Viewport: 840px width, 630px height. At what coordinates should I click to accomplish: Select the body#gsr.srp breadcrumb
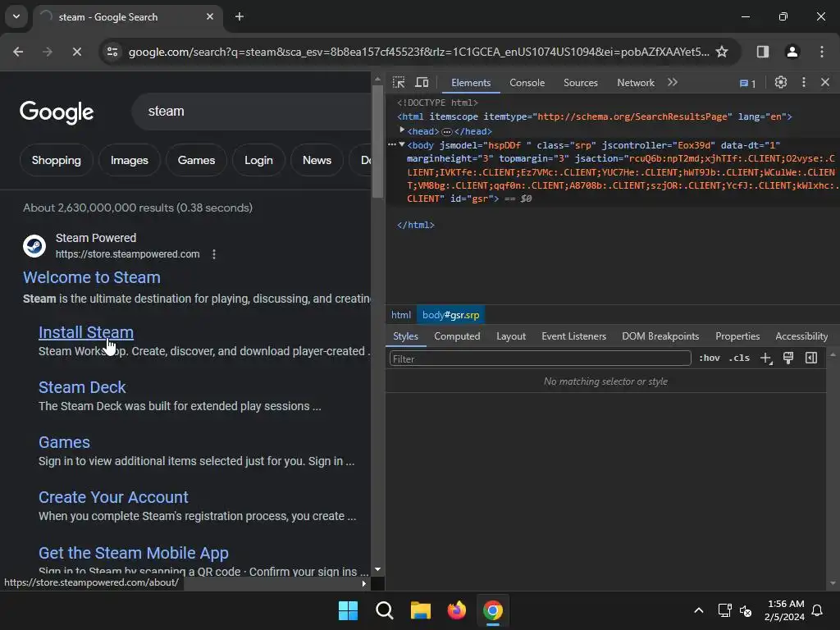(x=450, y=315)
